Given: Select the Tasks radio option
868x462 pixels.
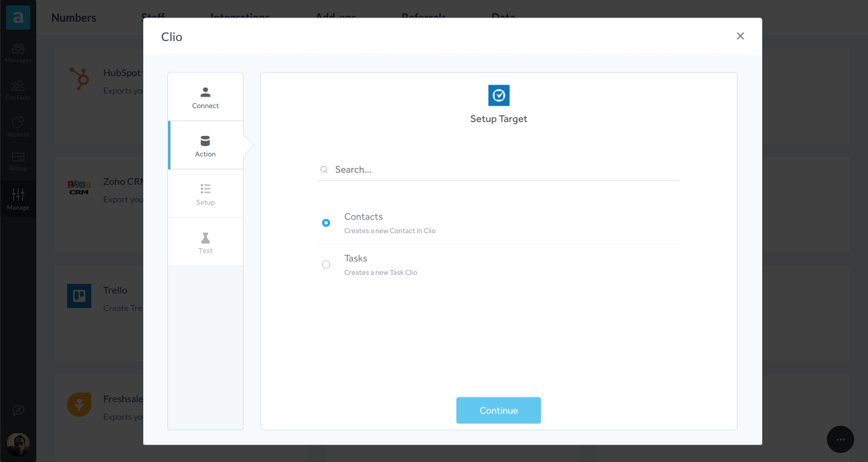Looking at the screenshot, I should pyautogui.click(x=326, y=265).
